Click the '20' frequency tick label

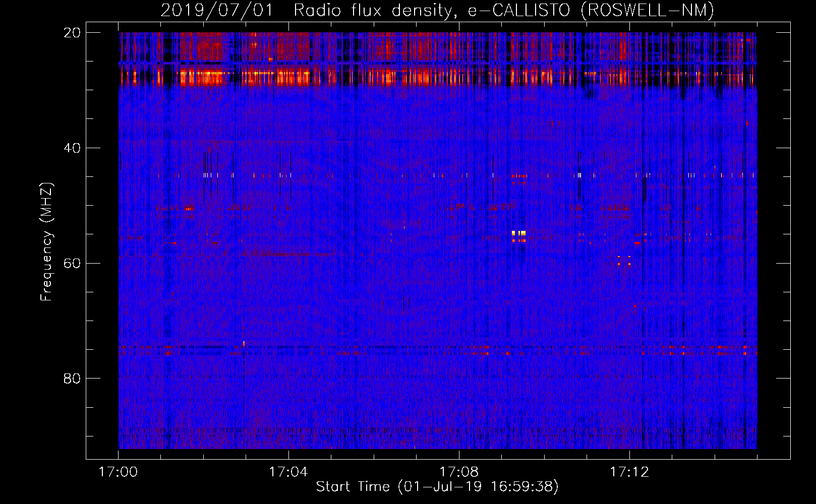point(72,33)
